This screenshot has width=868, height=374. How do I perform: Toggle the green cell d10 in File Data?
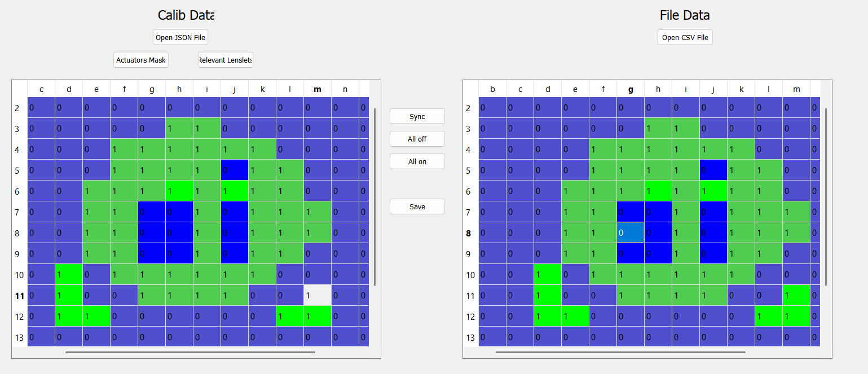pos(547,275)
